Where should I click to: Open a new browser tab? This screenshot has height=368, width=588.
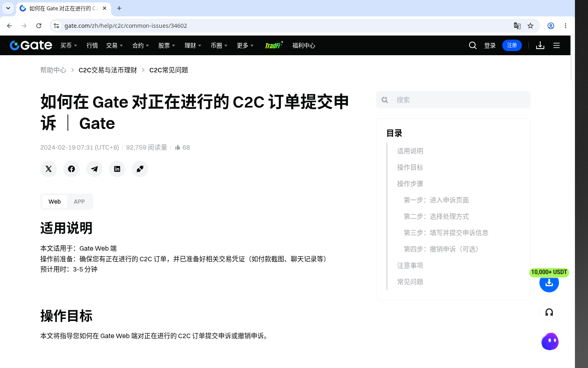[x=119, y=8]
